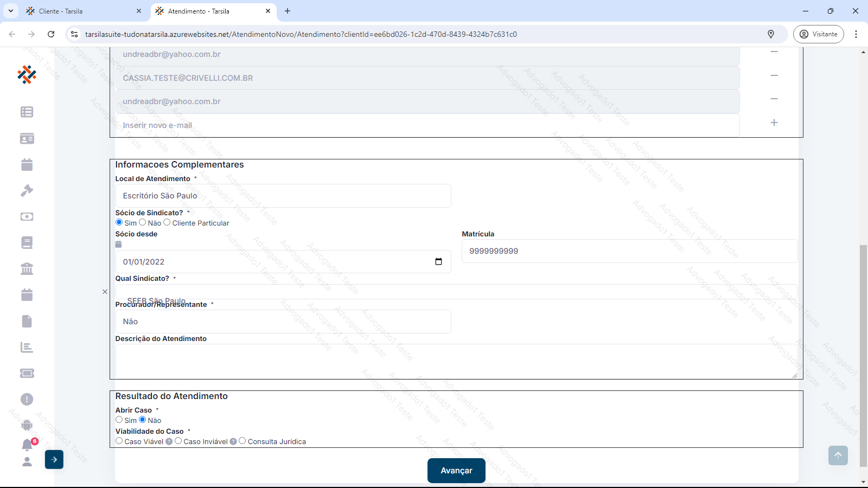868x488 pixels.
Task: Switch to the 'Cliente - Tarsila' browser tab
Action: coord(81,11)
